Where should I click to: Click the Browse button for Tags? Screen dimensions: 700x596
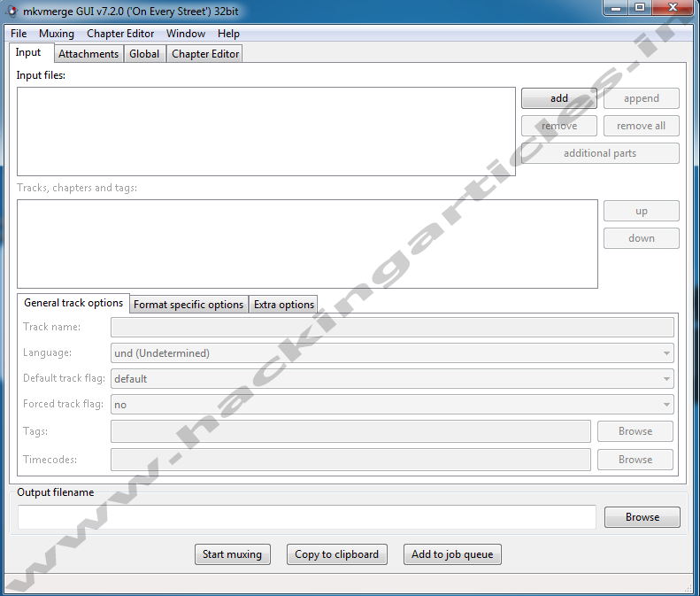[635, 431]
